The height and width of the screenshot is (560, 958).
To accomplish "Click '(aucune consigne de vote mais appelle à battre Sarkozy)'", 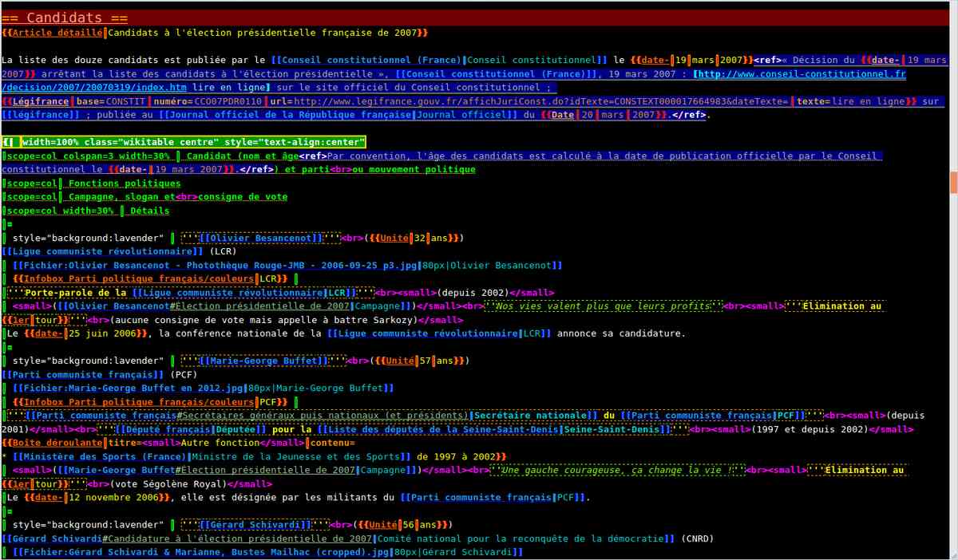I will click(263, 320).
